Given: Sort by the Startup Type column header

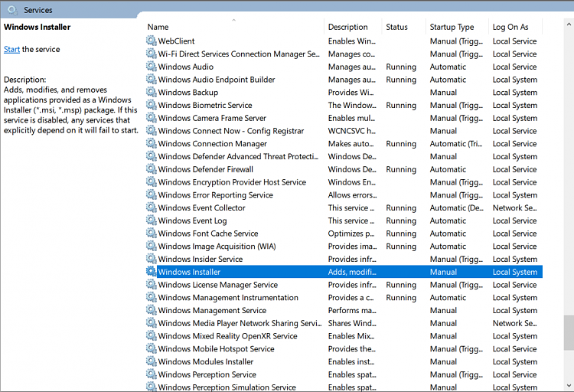Looking at the screenshot, I should (457, 27).
